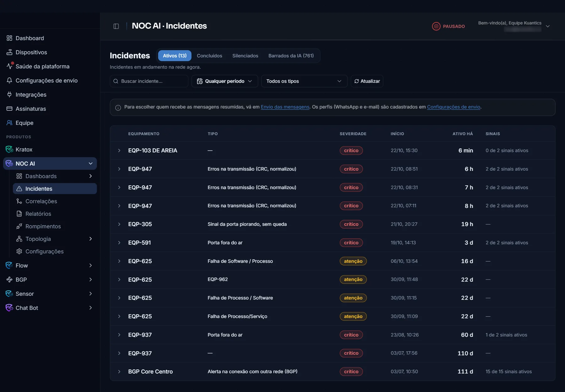Open Relatórios document icon
565x392 pixels.
pyautogui.click(x=19, y=214)
